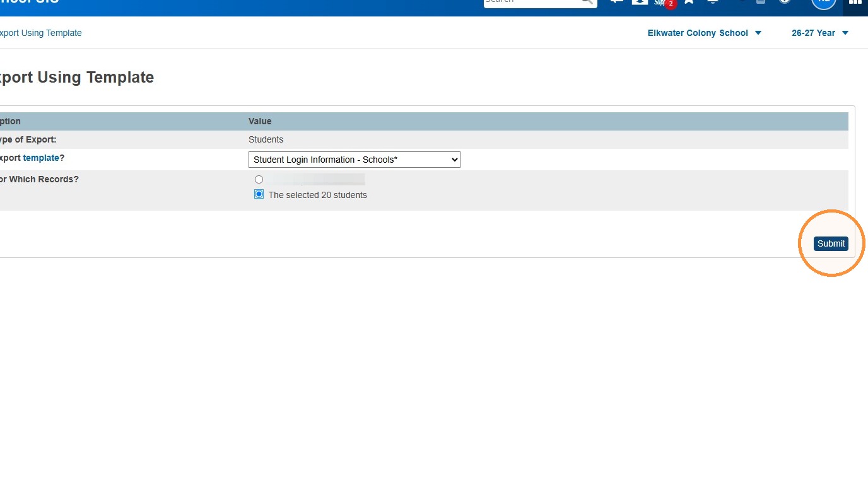Open the notifications bell icon
Image resolution: width=868 pixels, height=485 pixels.
[x=713, y=2]
